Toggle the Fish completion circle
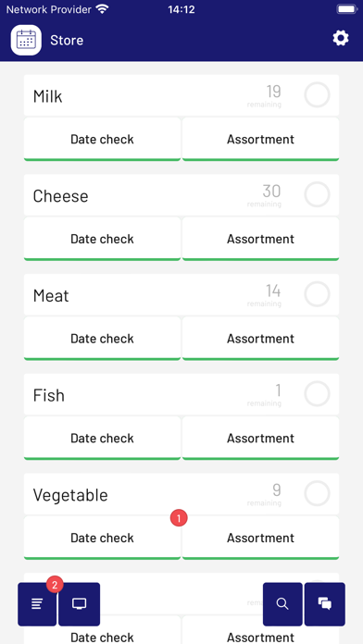Image resolution: width=363 pixels, height=644 pixels. pyautogui.click(x=317, y=394)
